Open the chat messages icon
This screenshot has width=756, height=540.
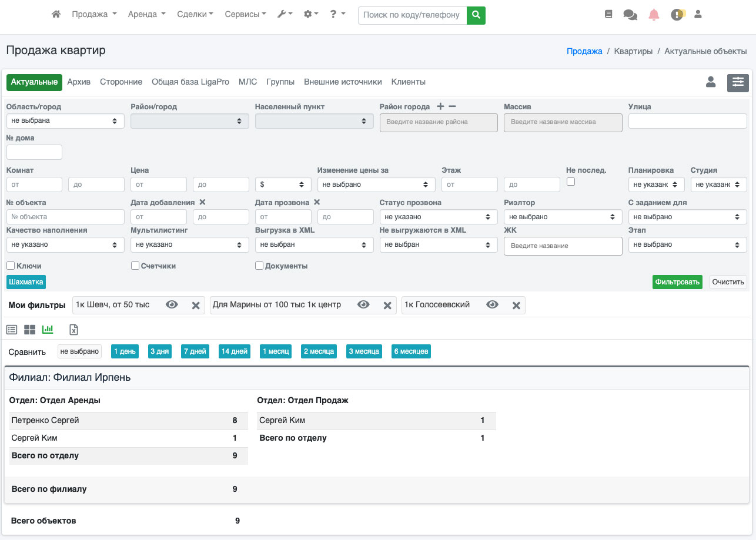[630, 15]
